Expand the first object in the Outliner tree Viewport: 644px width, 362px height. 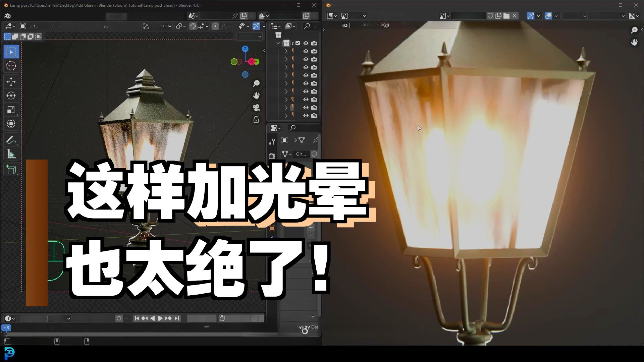click(x=286, y=51)
